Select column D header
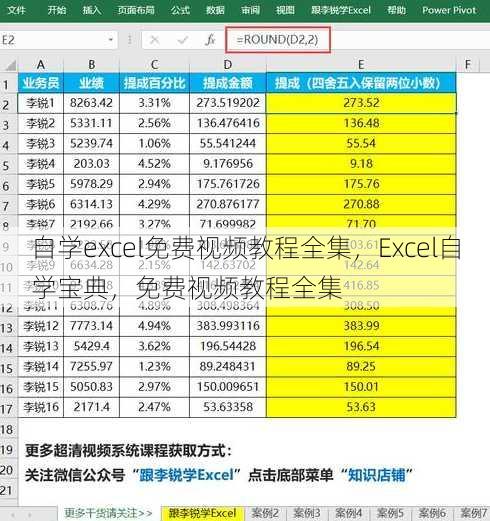Image resolution: width=490 pixels, height=521 pixels. pyautogui.click(x=228, y=65)
